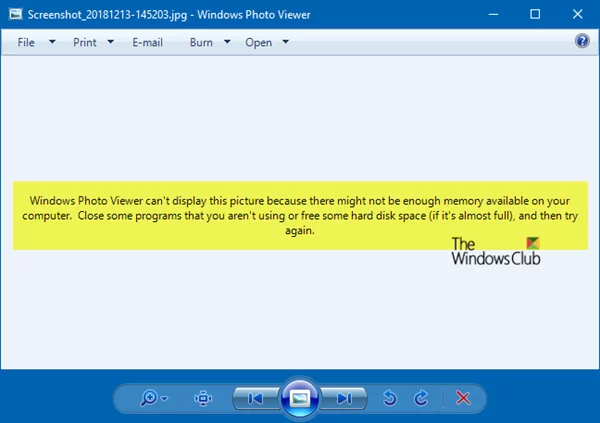The height and width of the screenshot is (423, 600).
Task: Open the Print menu
Action: [85, 42]
